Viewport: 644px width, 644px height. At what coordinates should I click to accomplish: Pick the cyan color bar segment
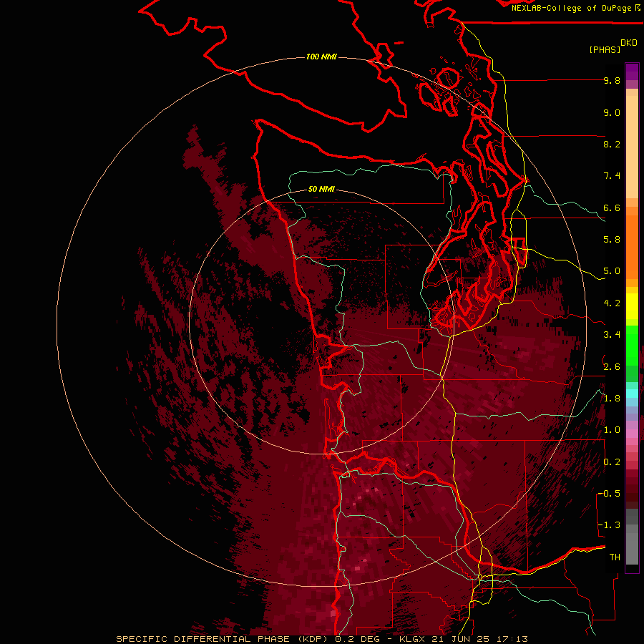632,394
